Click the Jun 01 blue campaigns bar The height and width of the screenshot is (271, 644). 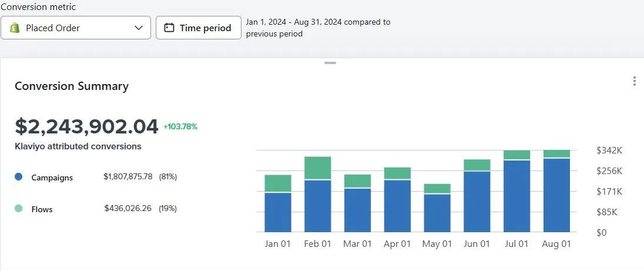pos(477,201)
